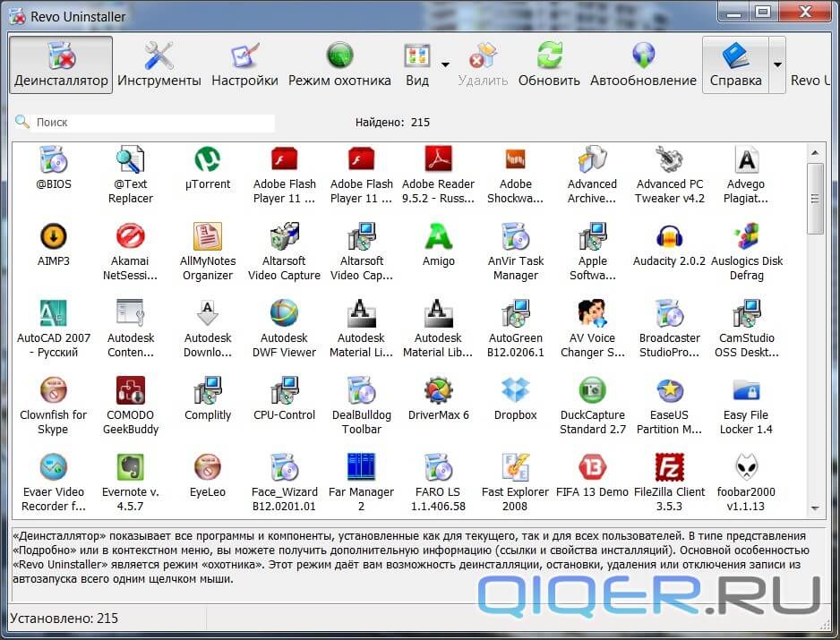Click the Установлено: 215 status text
Image resolution: width=840 pixels, height=640 pixels.
click(64, 619)
